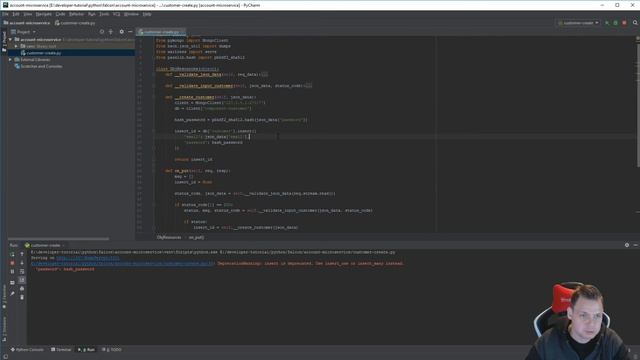The height and width of the screenshot is (360, 640).
Task: Open the View menu
Action: pos(27,14)
